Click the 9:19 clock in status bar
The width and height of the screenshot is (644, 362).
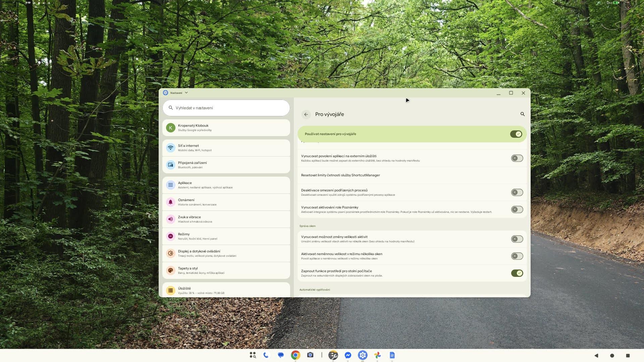28,3
